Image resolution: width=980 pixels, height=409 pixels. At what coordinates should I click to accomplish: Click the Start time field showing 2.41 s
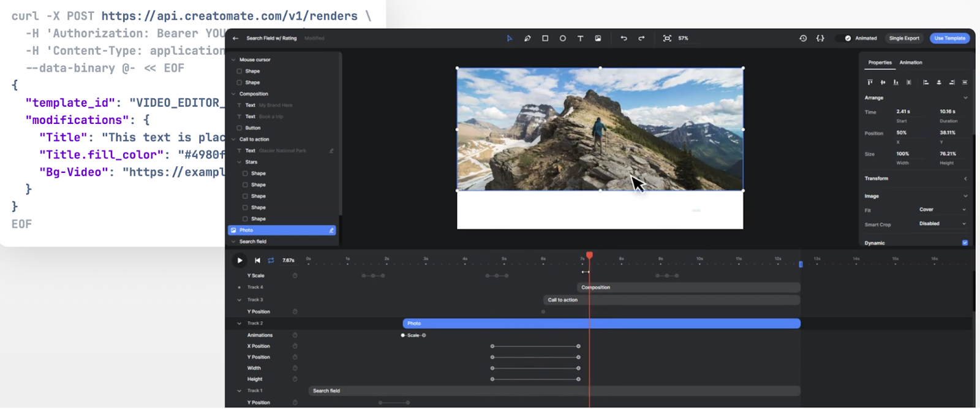click(903, 112)
